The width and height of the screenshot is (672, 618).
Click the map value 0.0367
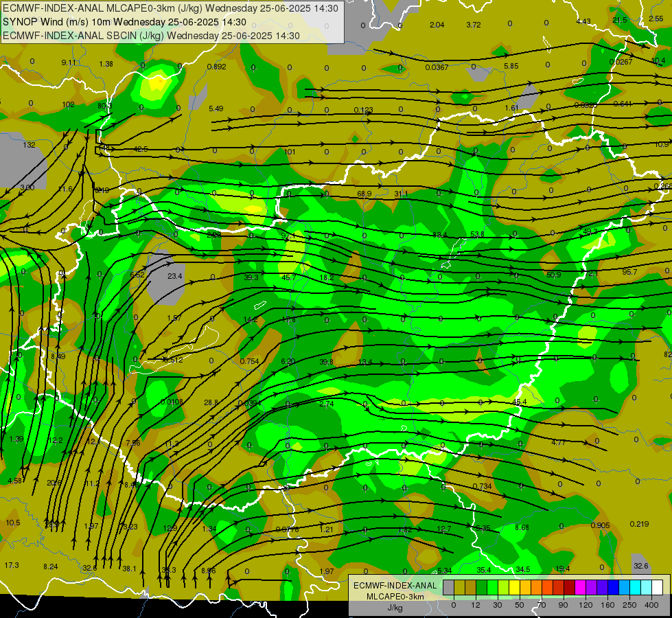click(437, 67)
